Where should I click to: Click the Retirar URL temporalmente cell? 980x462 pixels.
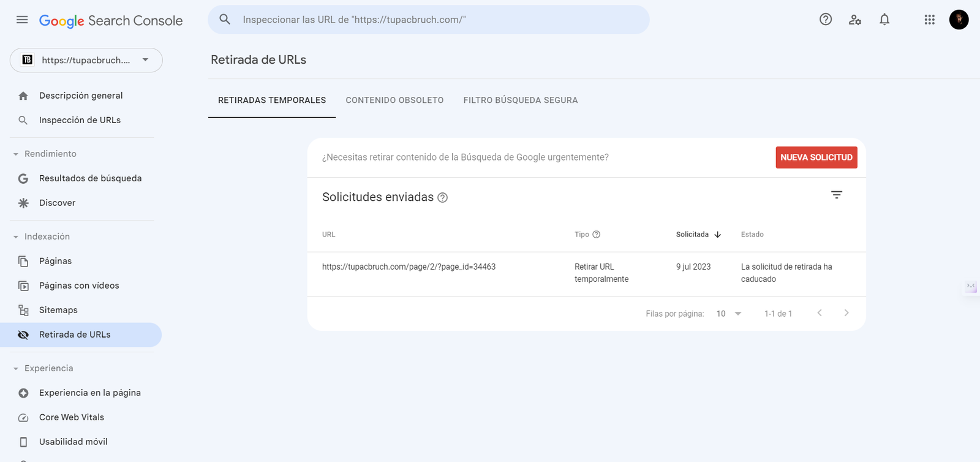pos(601,273)
